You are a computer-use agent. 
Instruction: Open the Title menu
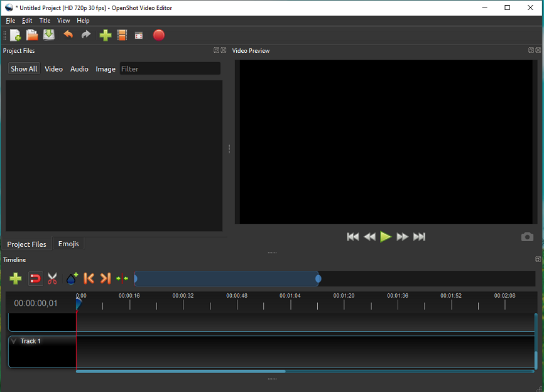45,21
